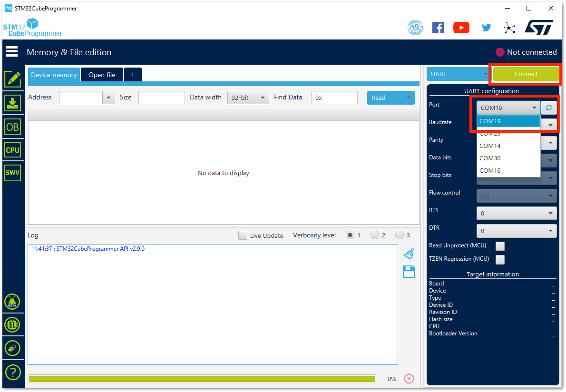Image resolution: width=566 pixels, height=392 pixels.
Task: Click the green Connect button
Action: [x=526, y=74]
